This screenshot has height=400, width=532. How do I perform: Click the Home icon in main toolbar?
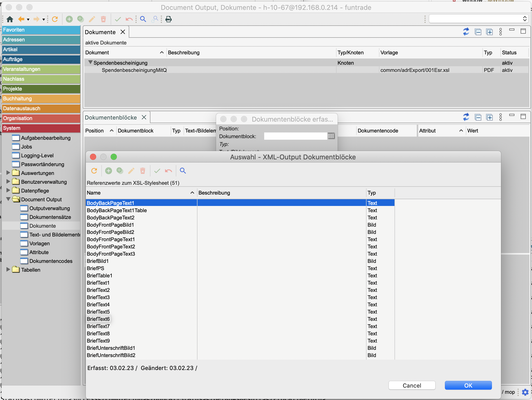pos(10,19)
